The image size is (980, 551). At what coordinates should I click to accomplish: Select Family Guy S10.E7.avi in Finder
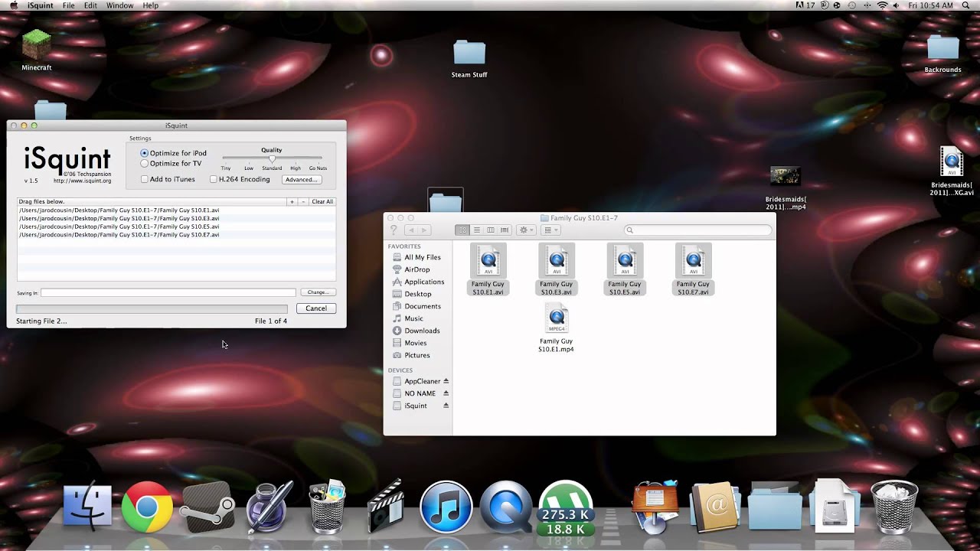693,269
